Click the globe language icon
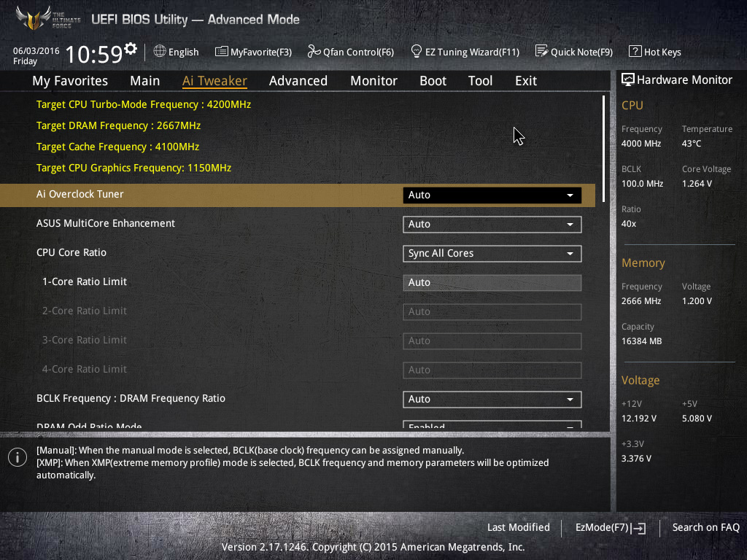747x560 pixels. tap(160, 51)
